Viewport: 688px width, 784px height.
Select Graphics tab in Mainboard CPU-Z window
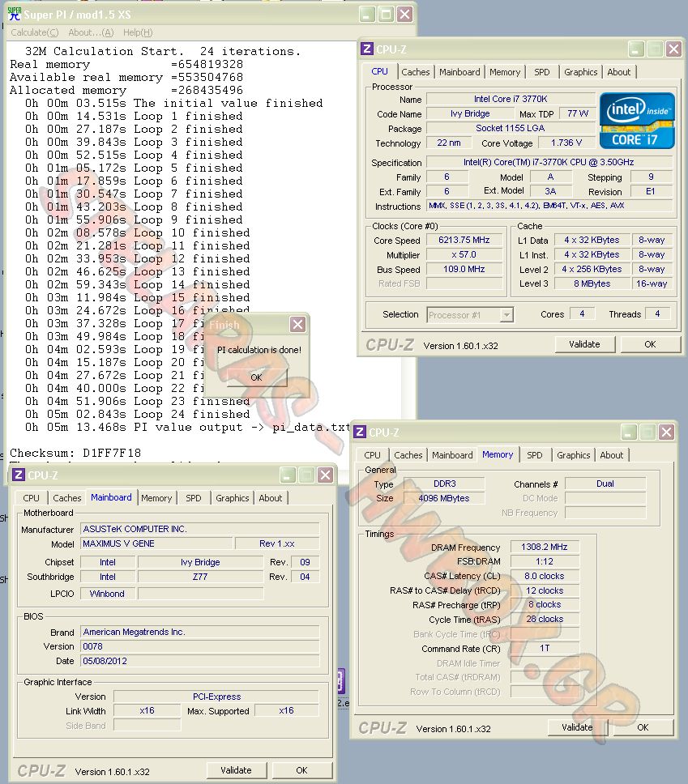(232, 498)
